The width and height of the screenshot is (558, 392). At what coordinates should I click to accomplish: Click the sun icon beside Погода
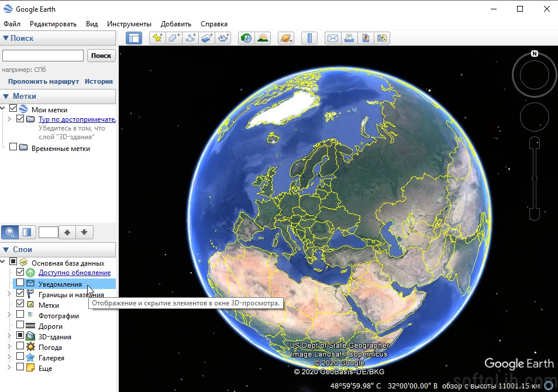30,347
